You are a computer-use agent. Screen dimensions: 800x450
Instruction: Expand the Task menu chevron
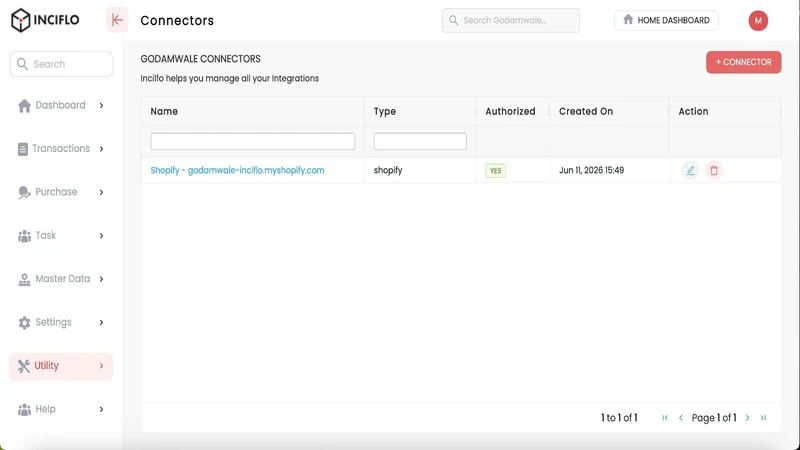102,236
